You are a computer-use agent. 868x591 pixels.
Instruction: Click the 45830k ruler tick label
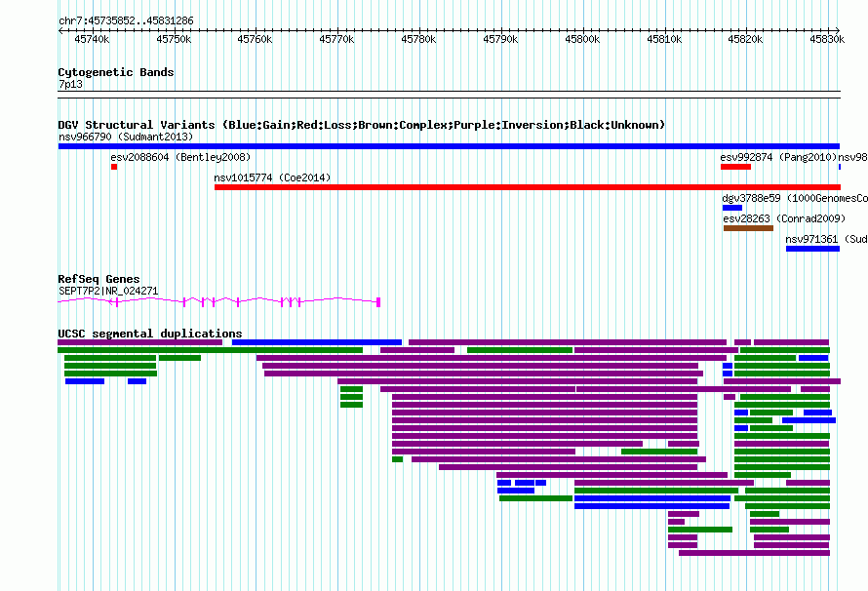pos(827,39)
